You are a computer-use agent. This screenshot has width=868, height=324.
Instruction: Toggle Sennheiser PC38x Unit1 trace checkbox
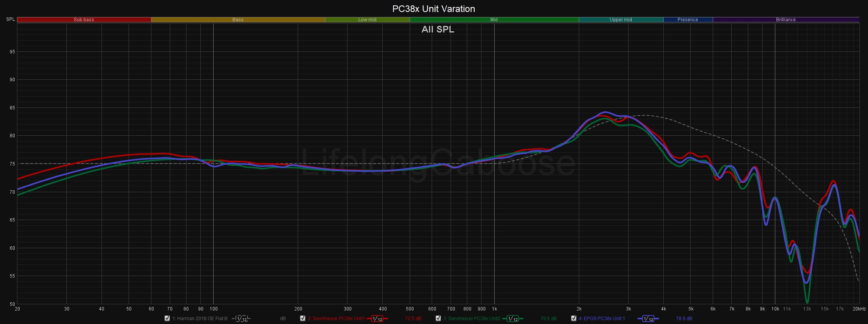[x=303, y=319]
